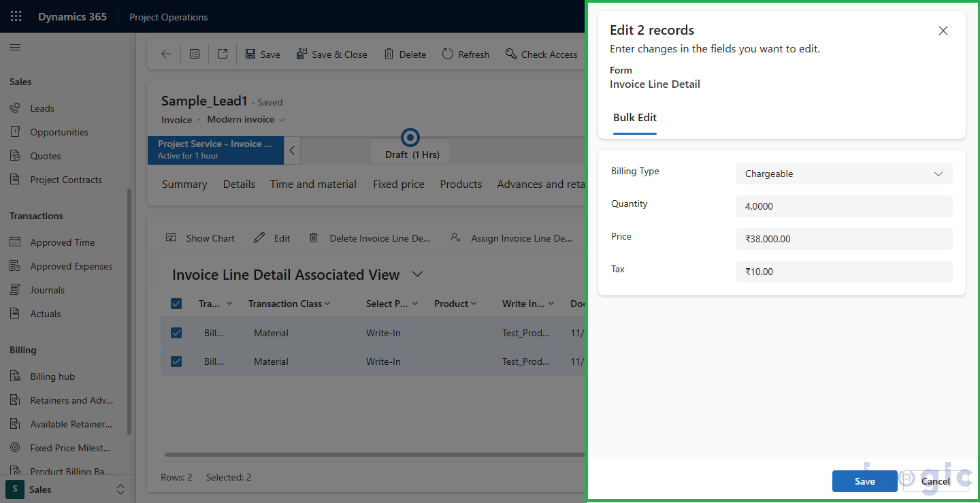
Task: Click the back arrow in command bar
Action: tap(165, 54)
